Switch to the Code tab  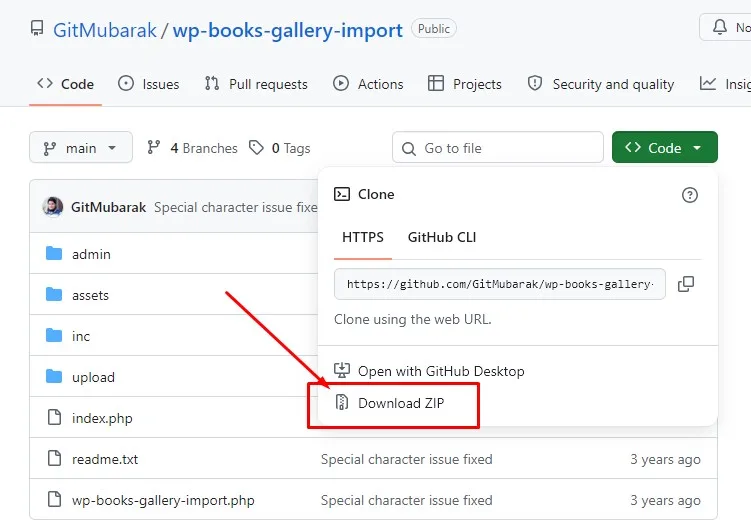(x=66, y=84)
